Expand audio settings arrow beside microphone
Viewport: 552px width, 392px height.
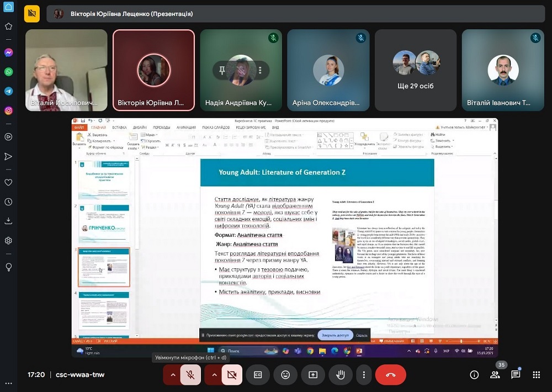[x=172, y=374]
